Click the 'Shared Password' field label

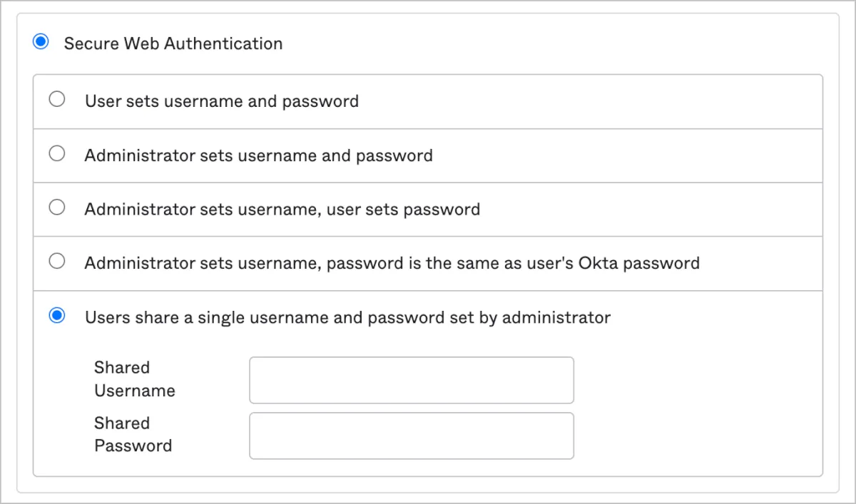click(133, 434)
